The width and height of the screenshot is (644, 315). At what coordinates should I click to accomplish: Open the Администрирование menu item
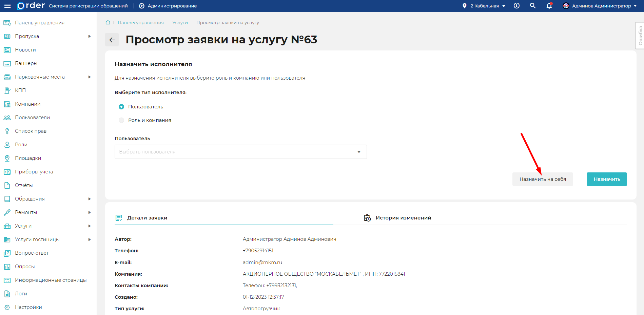168,5
